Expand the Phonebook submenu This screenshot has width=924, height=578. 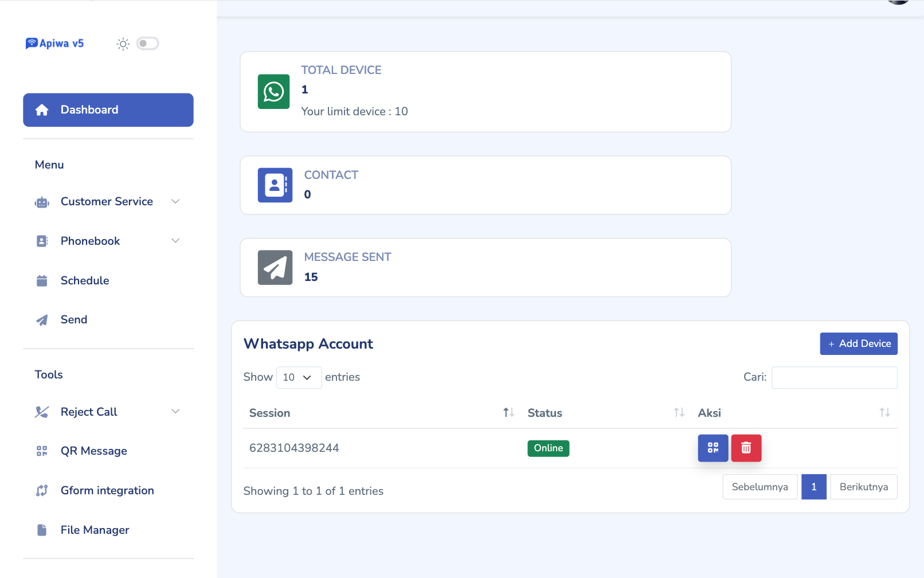point(108,241)
